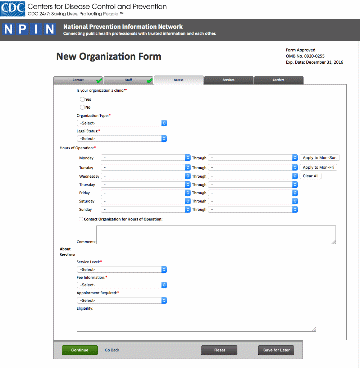Viewport: 360px width, 368px height.
Task: Click inside the Eligibility text area
Action: (x=196, y=322)
